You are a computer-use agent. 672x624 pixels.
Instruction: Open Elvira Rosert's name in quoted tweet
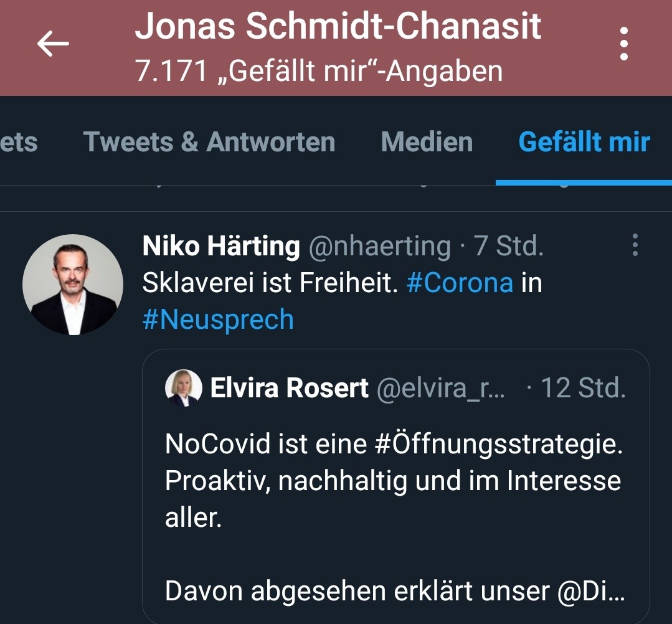coord(290,389)
